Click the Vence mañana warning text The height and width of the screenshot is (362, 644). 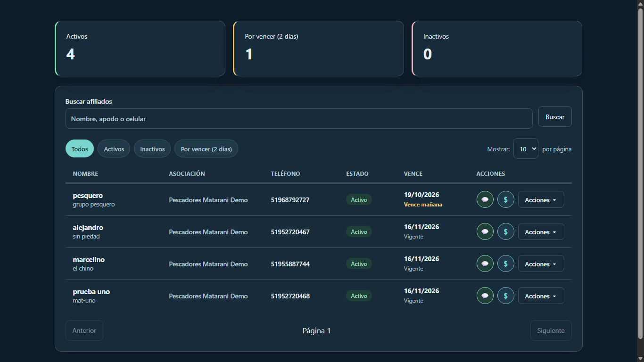[423, 205]
